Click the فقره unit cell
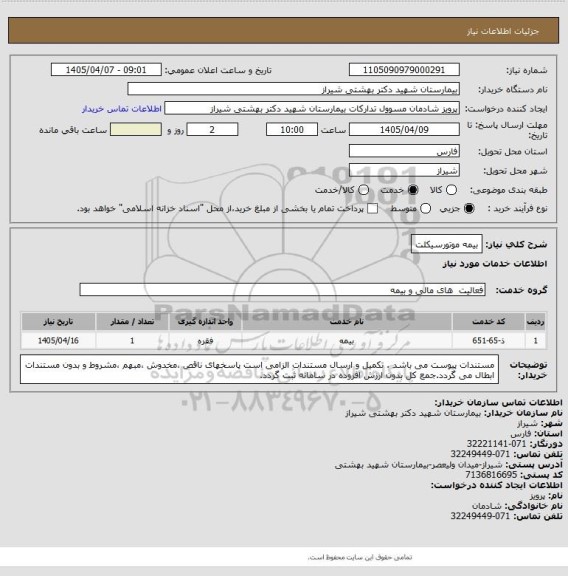Image resolution: width=568 pixels, height=576 pixels. coord(205,341)
